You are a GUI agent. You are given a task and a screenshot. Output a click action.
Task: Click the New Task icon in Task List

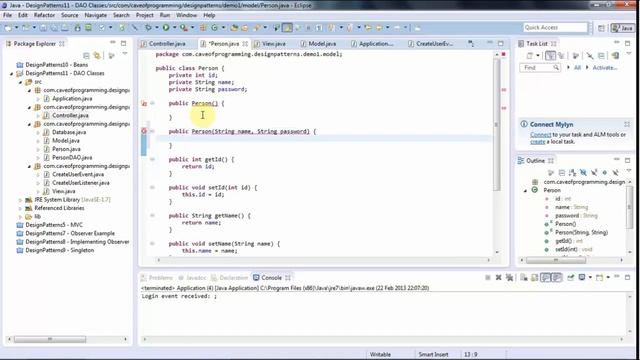(x=530, y=56)
